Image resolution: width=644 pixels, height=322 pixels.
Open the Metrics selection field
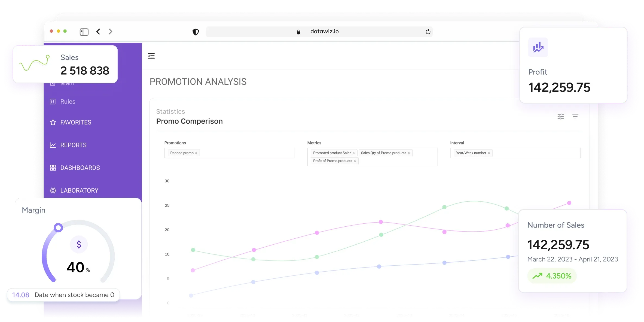tap(373, 157)
